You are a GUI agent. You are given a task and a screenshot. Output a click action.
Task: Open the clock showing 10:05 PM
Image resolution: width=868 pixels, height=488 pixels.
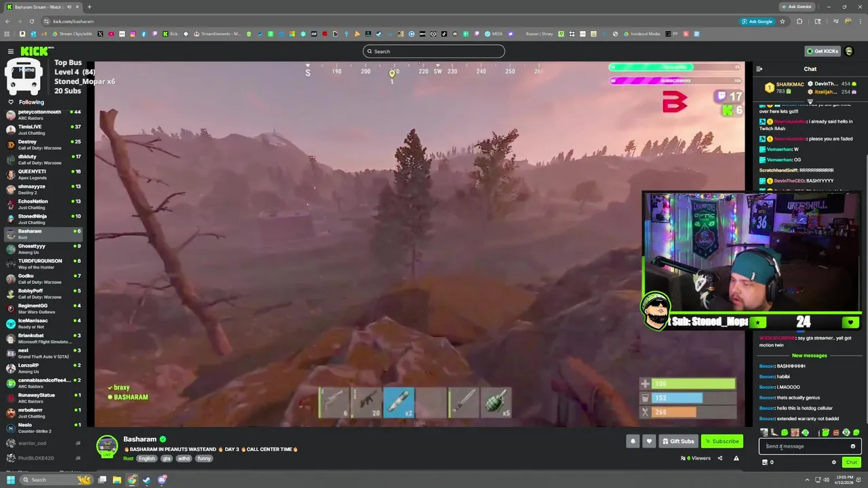coord(845,480)
